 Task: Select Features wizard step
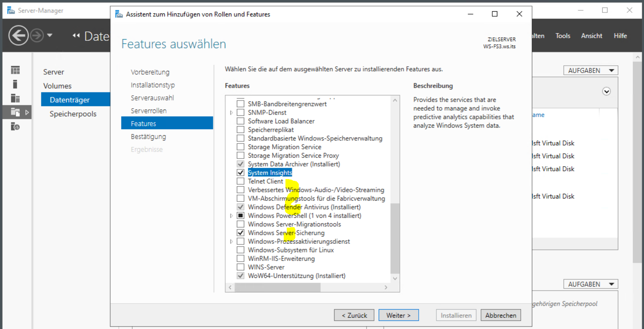tap(167, 123)
